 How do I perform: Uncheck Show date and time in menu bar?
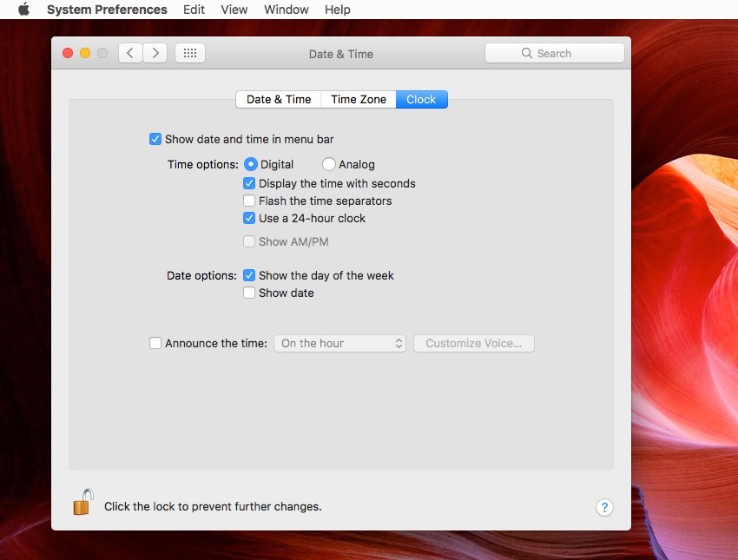tap(155, 139)
